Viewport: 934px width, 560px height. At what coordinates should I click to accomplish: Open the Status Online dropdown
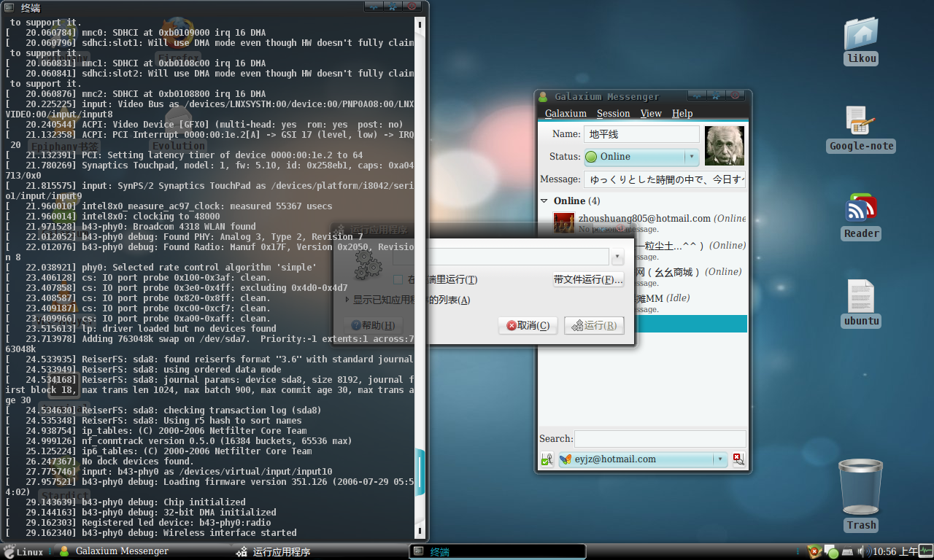click(641, 157)
